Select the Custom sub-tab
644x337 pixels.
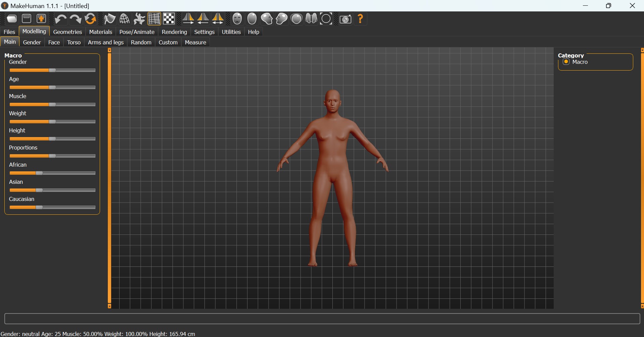168,42
